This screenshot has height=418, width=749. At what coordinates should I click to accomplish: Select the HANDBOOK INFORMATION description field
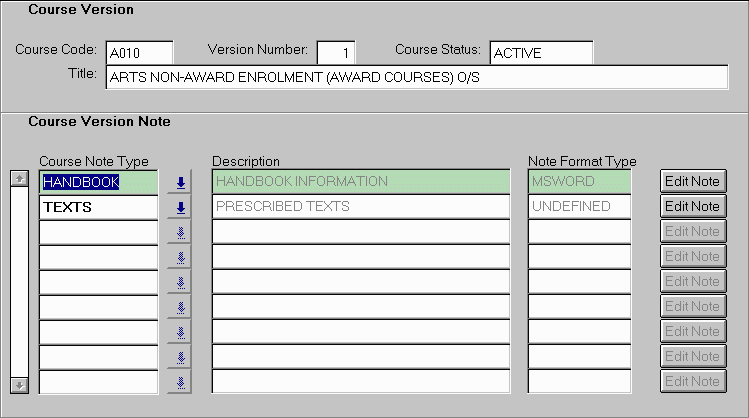click(x=360, y=182)
